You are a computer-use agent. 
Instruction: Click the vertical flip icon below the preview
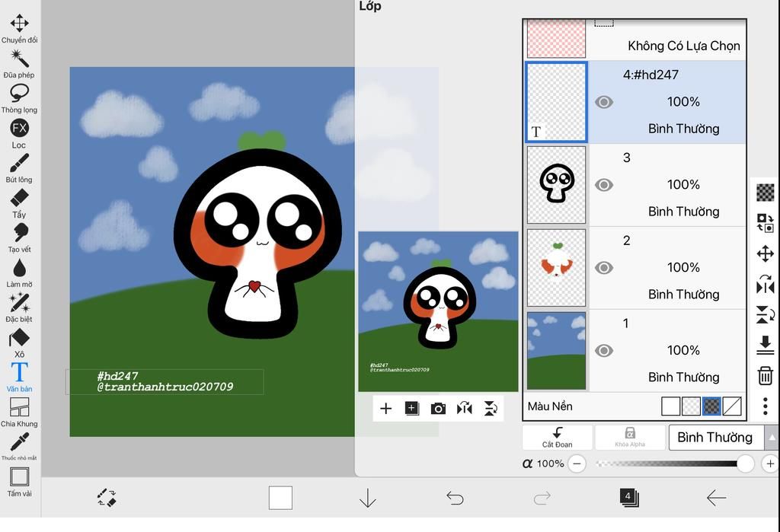click(x=491, y=409)
